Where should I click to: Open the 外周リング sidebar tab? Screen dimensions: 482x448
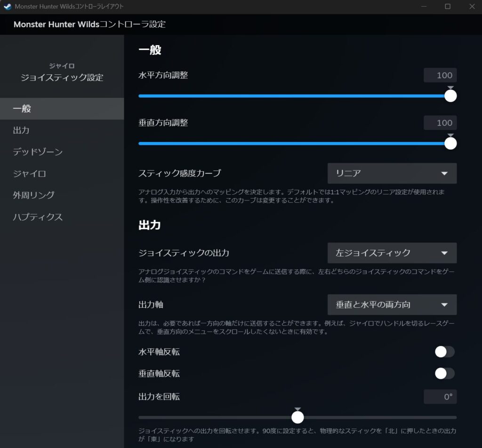62,195
